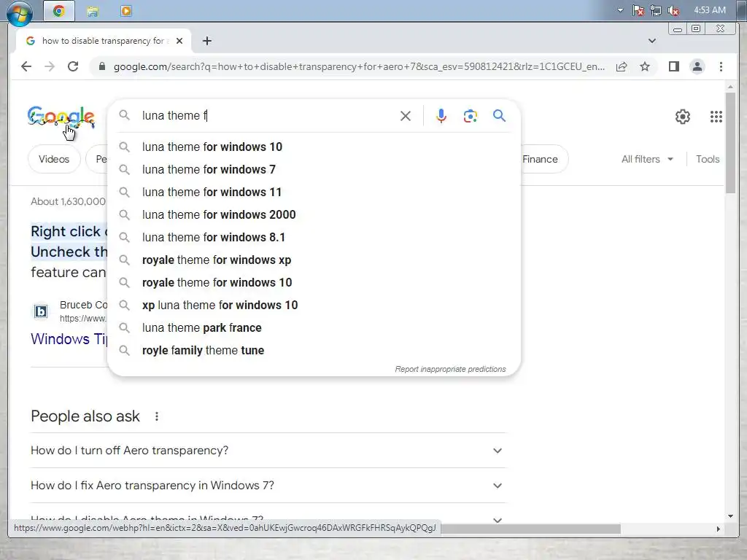Click the horizontal scrollbar thumb
This screenshot has height=560, width=747.
(x=530, y=529)
